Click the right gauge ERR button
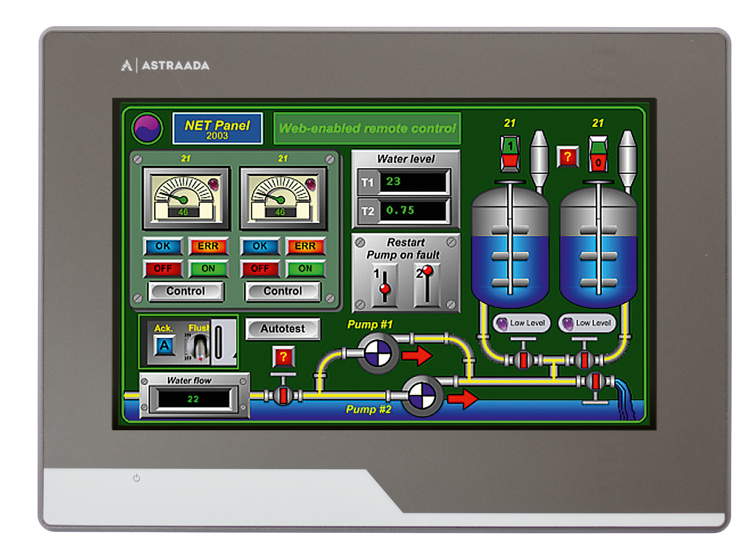 (x=305, y=246)
